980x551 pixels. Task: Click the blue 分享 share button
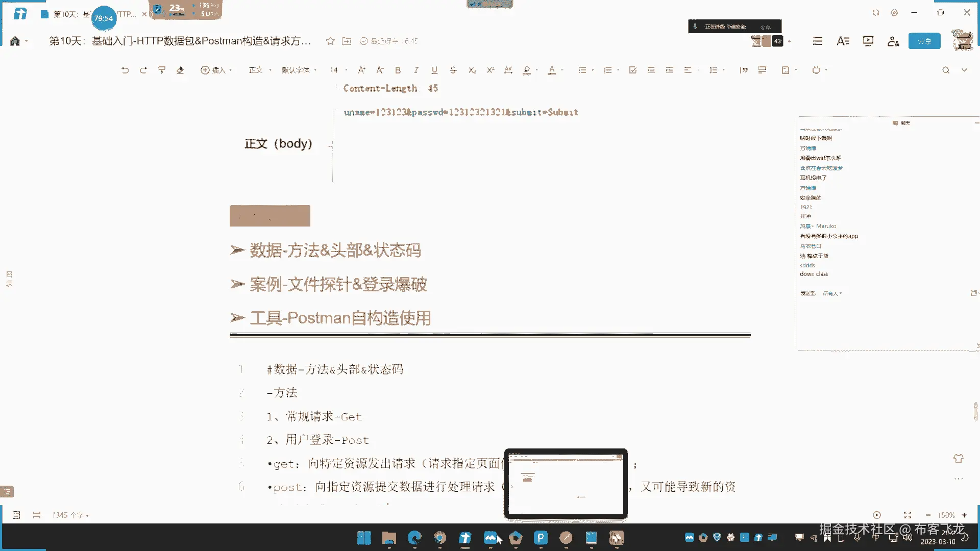click(924, 41)
